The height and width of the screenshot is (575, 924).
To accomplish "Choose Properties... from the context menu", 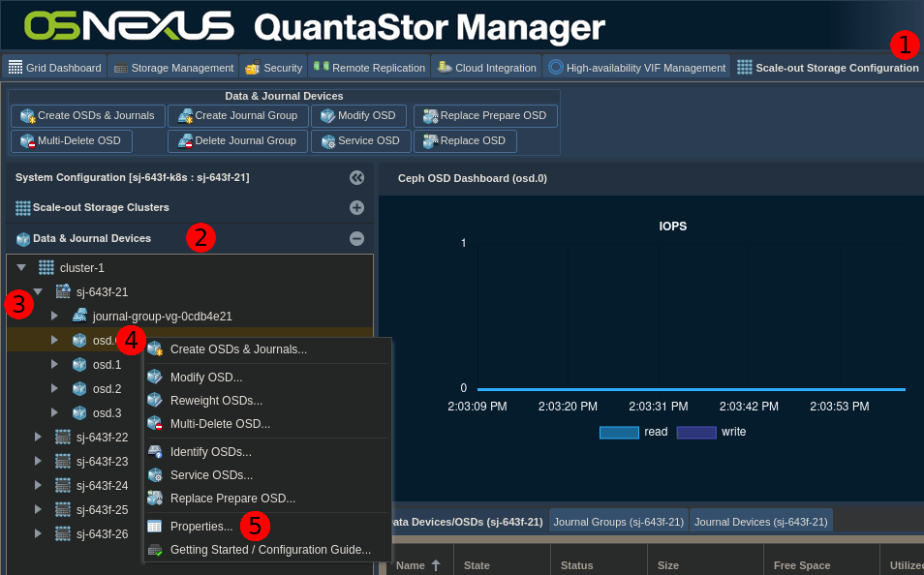I will (200, 527).
